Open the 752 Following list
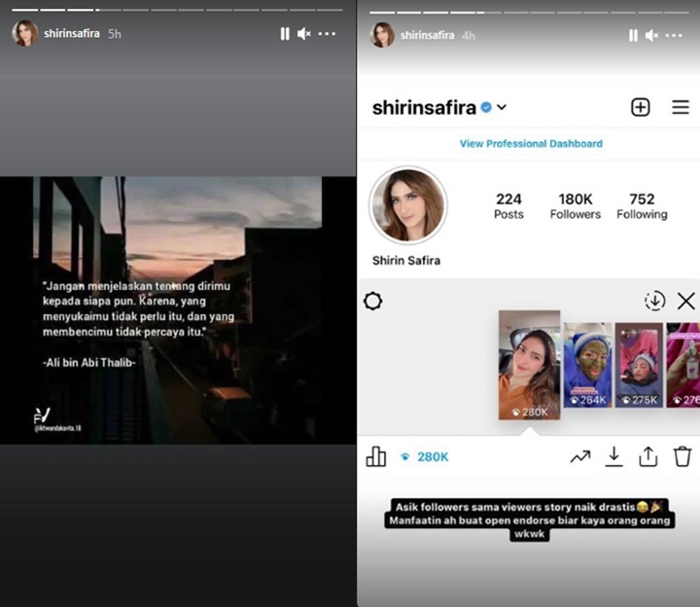Viewport: 700px width, 607px height. point(642,206)
